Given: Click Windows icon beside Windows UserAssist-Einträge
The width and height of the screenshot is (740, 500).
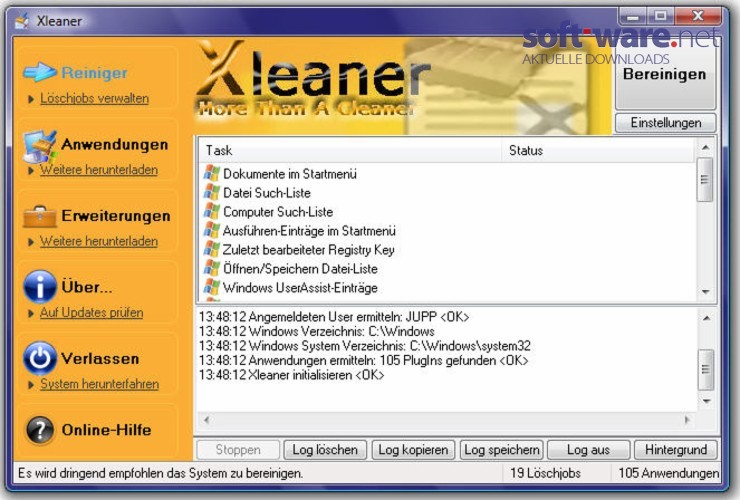Looking at the screenshot, I should 212,287.
